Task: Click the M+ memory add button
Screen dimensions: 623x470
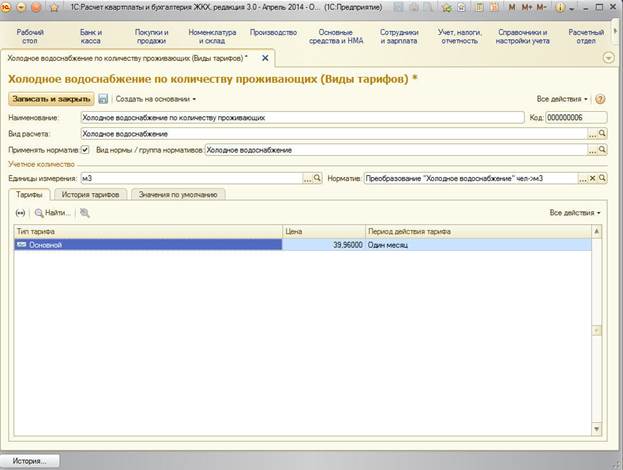Action: point(526,8)
